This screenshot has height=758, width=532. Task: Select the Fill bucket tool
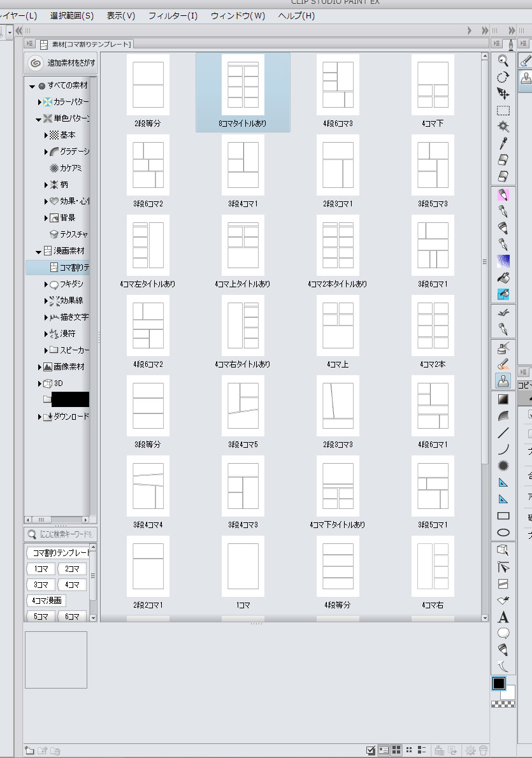click(503, 278)
